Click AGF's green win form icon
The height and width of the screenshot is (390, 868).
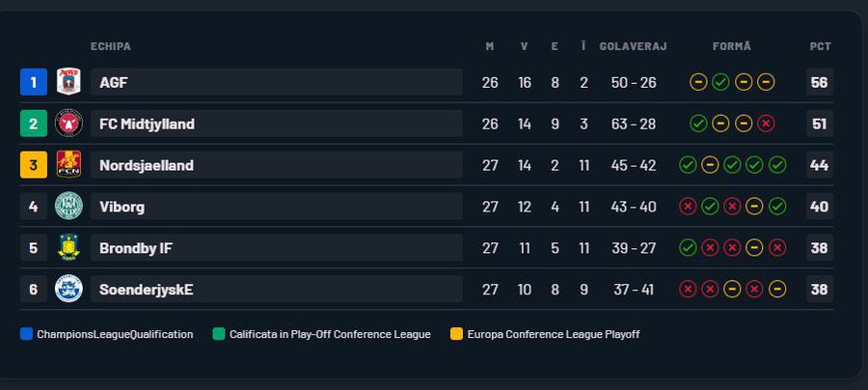point(720,82)
